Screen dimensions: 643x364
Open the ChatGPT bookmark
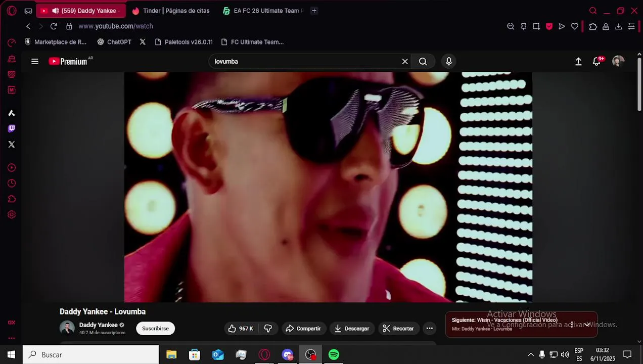tap(114, 42)
